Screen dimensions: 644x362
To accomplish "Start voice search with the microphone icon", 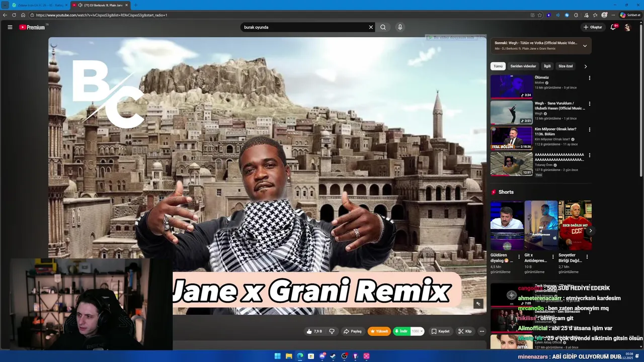I will (x=400, y=27).
